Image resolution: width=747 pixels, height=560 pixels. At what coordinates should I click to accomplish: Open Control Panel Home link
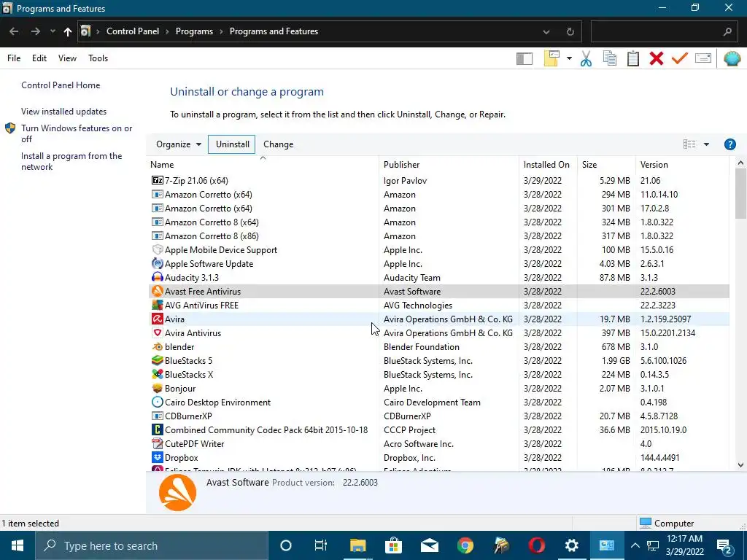click(61, 85)
